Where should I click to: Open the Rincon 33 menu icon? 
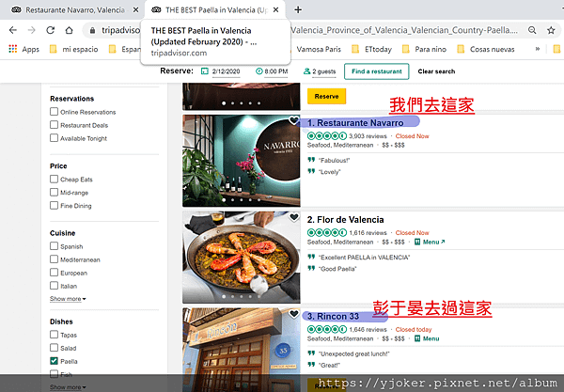[x=417, y=338]
